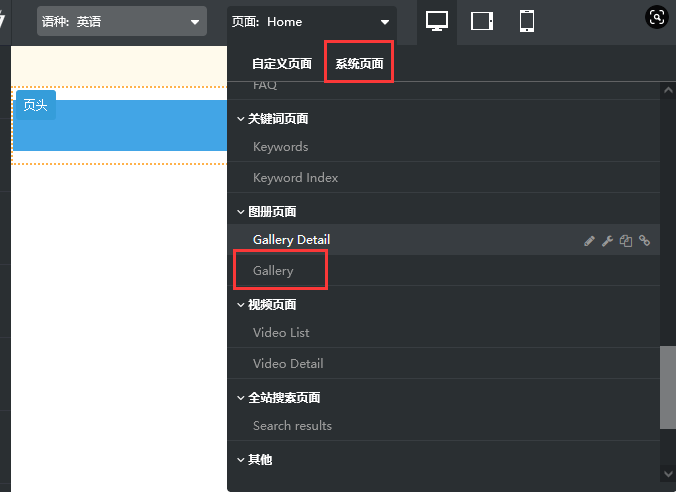Click pencil edit icon for Gallery Detail
The image size is (676, 492).
click(589, 241)
